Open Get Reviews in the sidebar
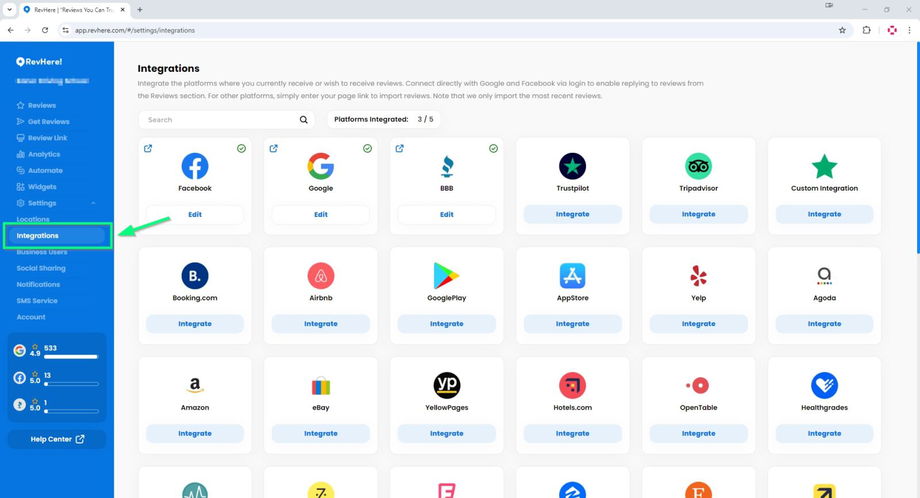This screenshot has height=498, width=920. pos(43,122)
